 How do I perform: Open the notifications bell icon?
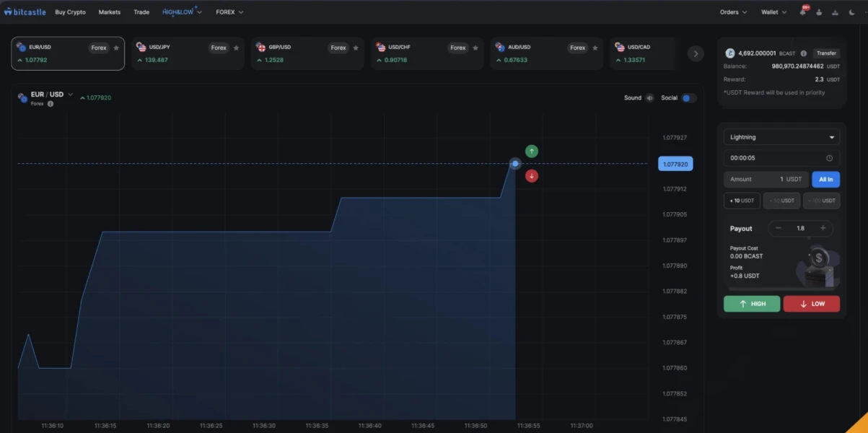tap(802, 12)
